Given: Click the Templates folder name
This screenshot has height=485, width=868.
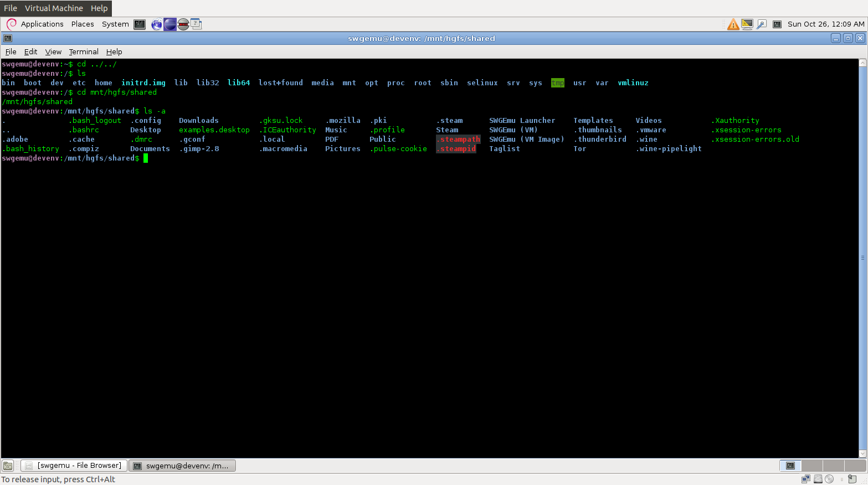Looking at the screenshot, I should (593, 121).
